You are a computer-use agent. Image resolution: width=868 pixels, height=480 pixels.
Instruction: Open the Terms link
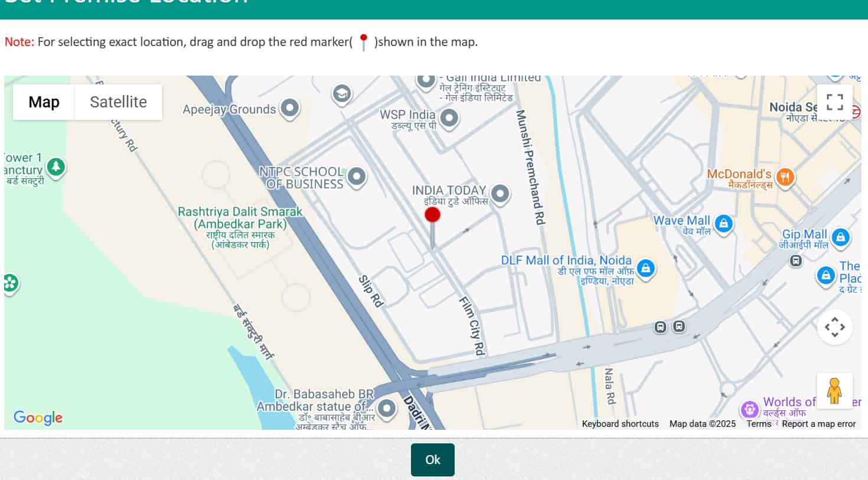[x=759, y=424]
